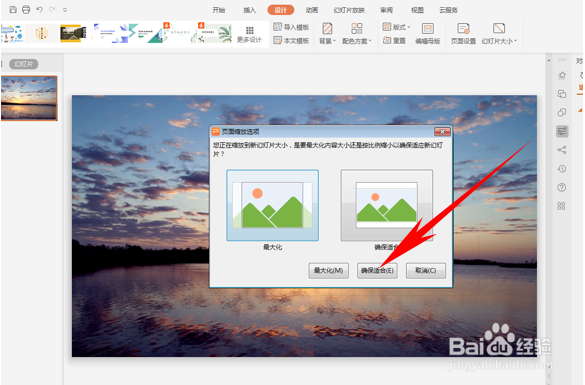Screen dimensions: 585x385
Task: Click the share icon in right sidebar
Action: pyautogui.click(x=561, y=150)
